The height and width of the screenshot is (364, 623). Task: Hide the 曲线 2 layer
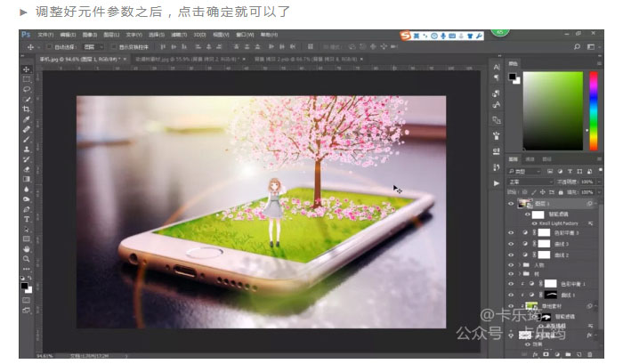pyautogui.click(x=511, y=255)
